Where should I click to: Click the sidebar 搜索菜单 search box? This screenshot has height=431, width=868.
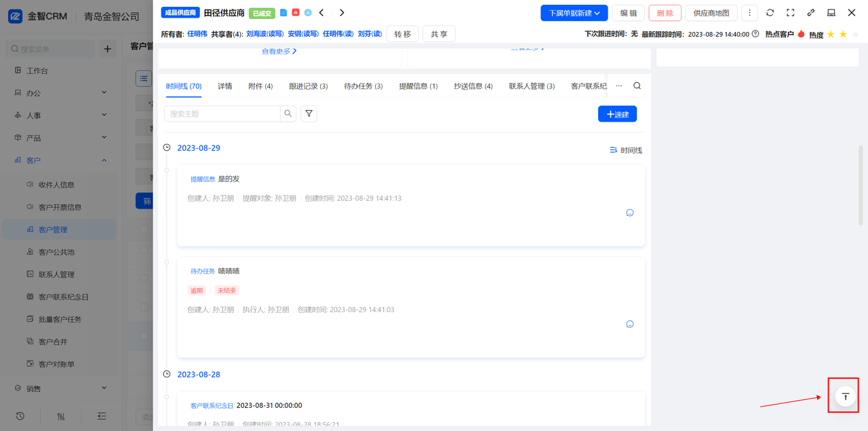tap(50, 49)
